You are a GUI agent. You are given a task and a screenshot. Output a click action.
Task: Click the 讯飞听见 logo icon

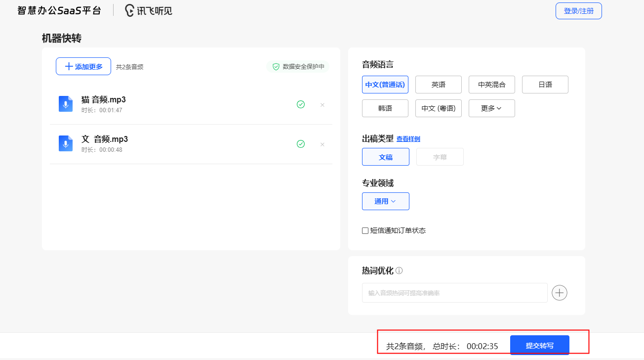129,10
